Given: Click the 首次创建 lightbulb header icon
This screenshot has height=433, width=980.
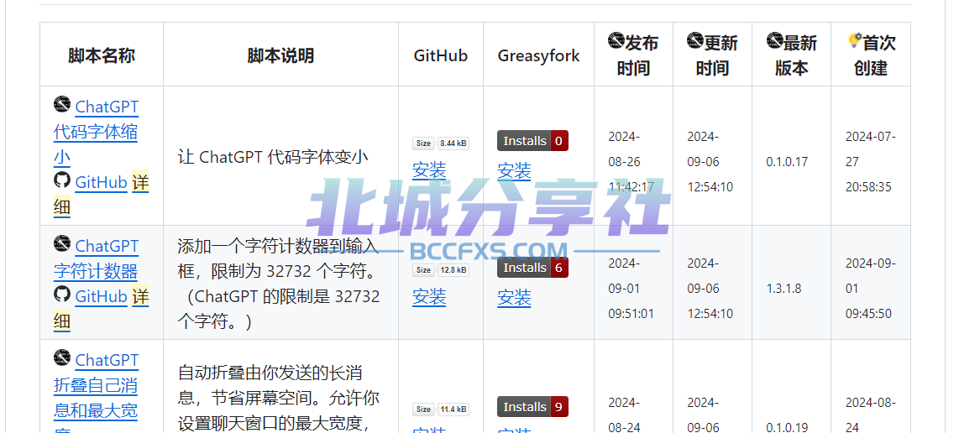Looking at the screenshot, I should coord(854,41).
